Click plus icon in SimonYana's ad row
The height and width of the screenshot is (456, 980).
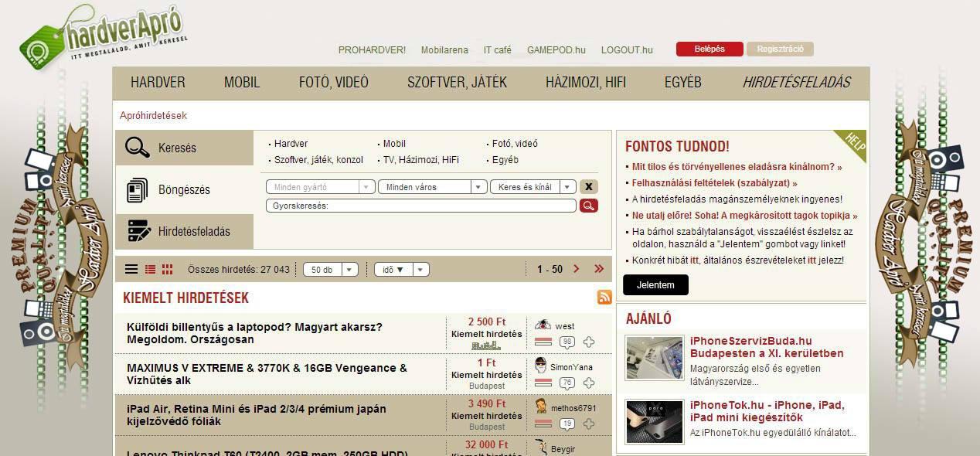[589, 383]
